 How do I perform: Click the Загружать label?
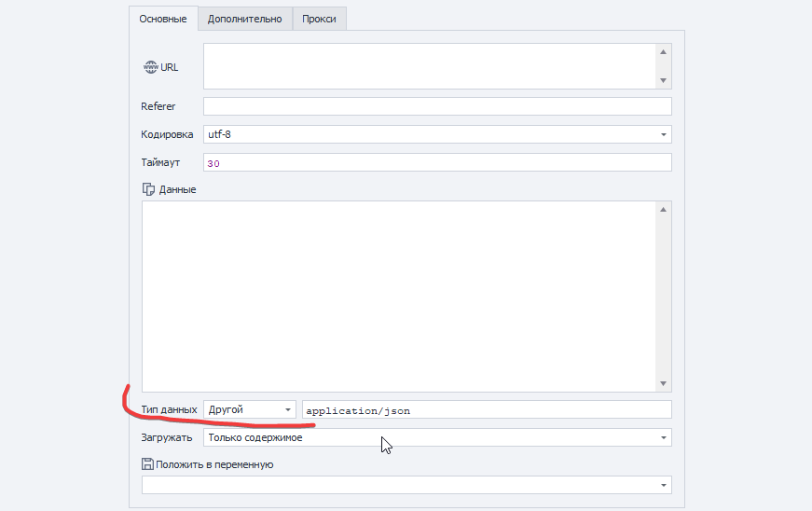[166, 437]
